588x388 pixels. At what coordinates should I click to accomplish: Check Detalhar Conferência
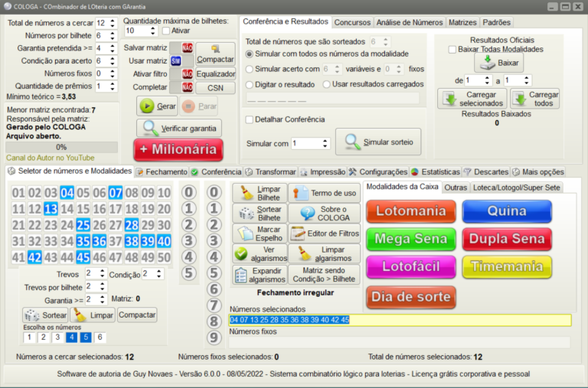(x=250, y=119)
